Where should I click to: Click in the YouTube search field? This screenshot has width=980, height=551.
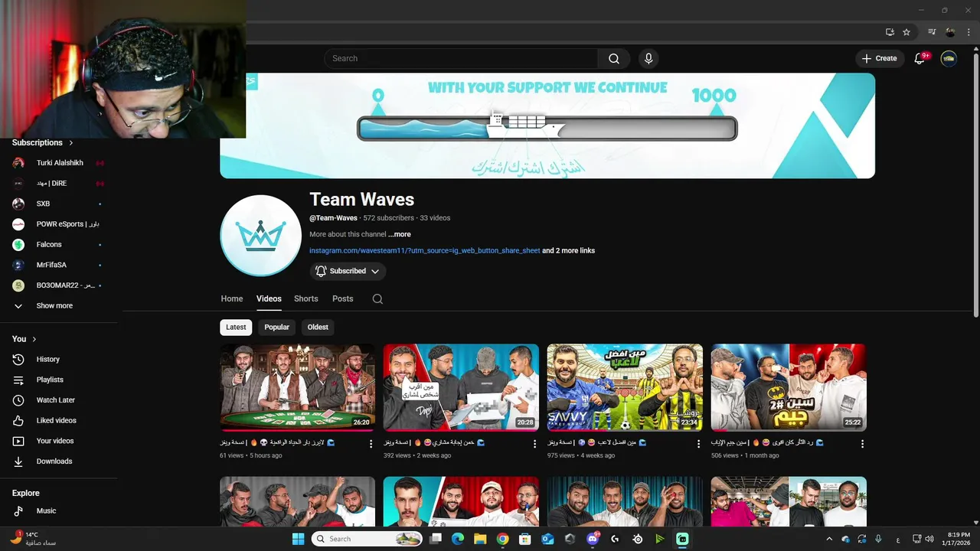tap(461, 58)
